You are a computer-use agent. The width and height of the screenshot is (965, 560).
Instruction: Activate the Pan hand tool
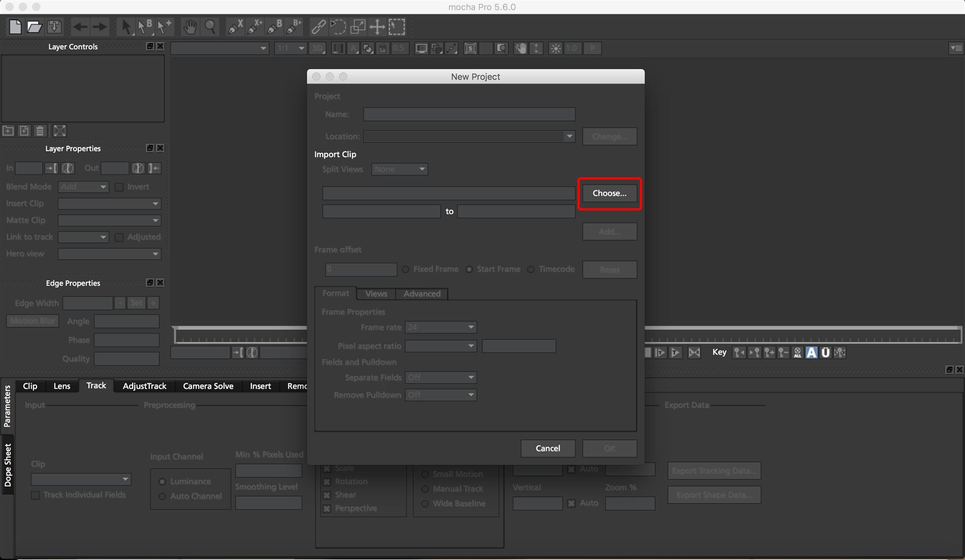189,27
